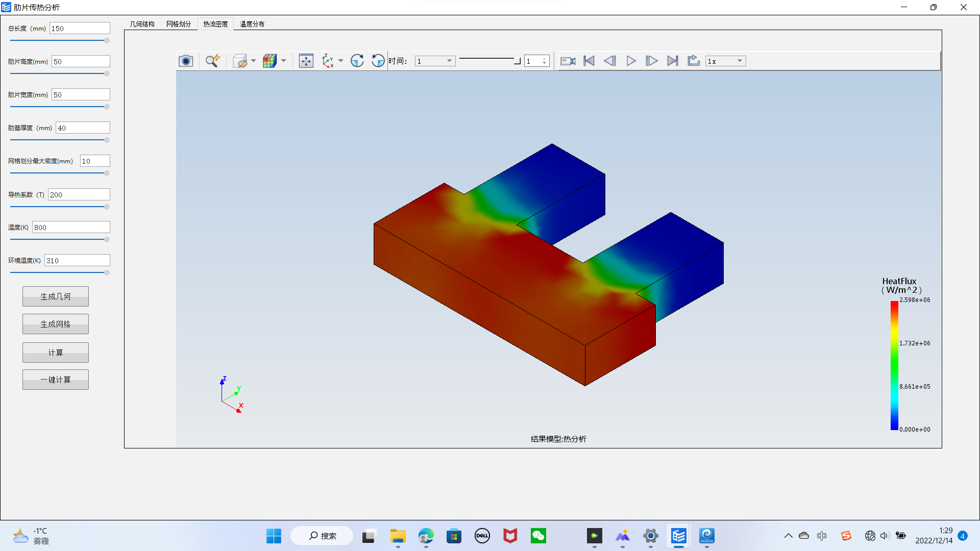Screen dimensions: 980x551
Task: Show hidden system tray icons
Action: tap(788, 536)
